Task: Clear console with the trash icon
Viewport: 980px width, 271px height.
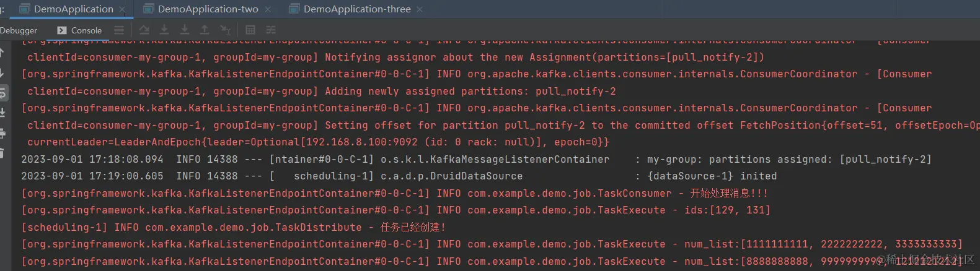Action: click(2, 153)
